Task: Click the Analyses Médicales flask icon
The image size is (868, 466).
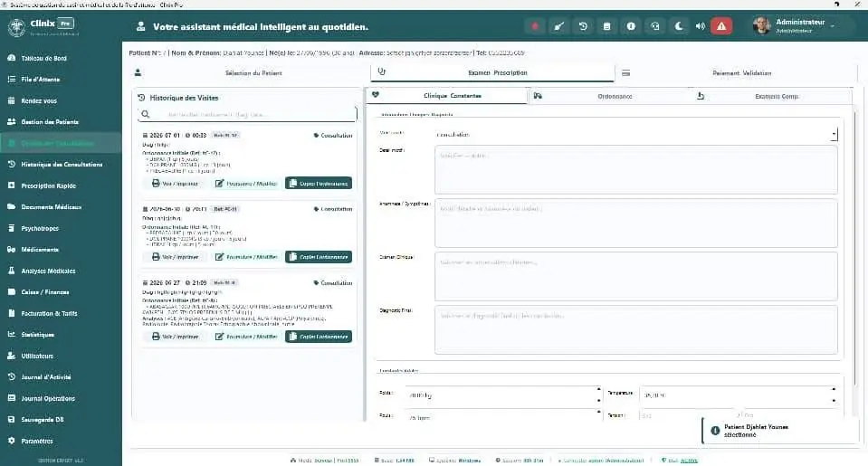Action: tap(11, 271)
